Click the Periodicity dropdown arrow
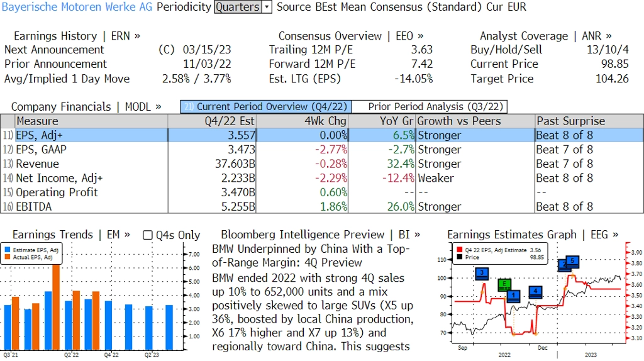Viewport: 644px width, 361px height. (x=267, y=7)
